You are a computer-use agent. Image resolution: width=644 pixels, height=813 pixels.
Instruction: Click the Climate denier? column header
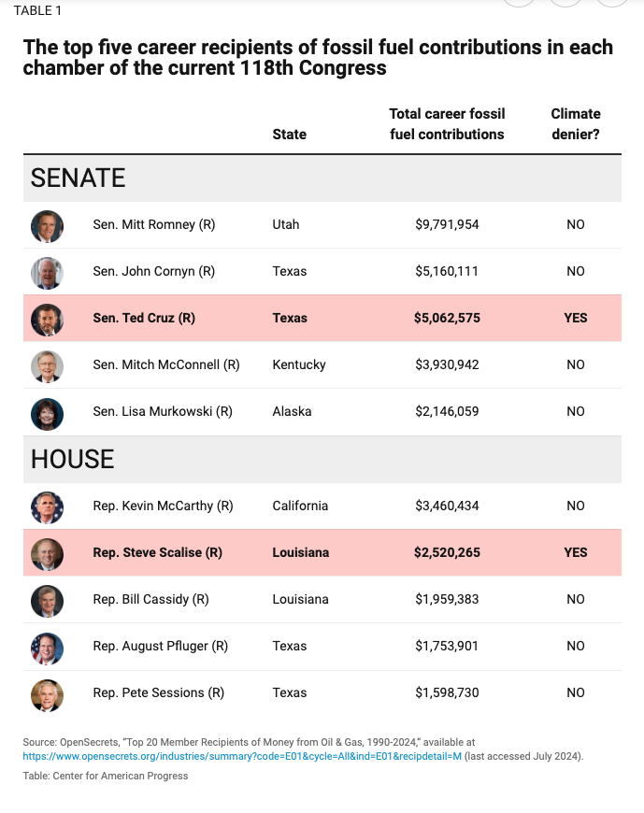[575, 124]
